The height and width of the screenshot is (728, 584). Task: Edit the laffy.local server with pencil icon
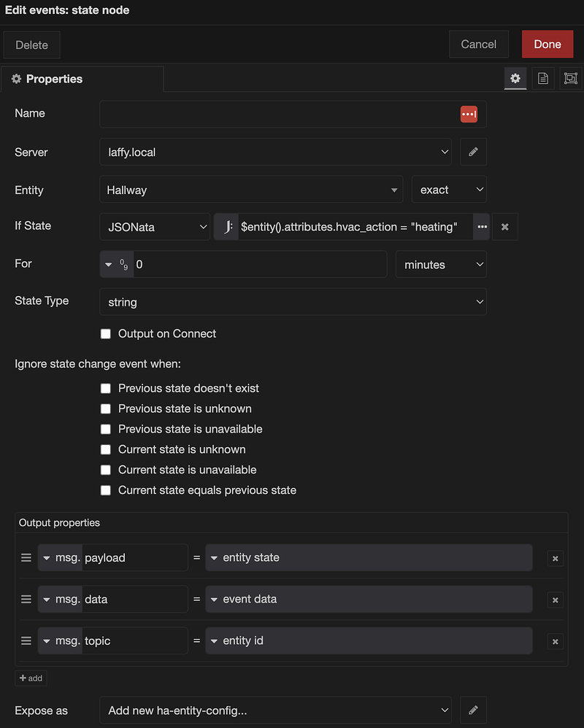pos(473,152)
